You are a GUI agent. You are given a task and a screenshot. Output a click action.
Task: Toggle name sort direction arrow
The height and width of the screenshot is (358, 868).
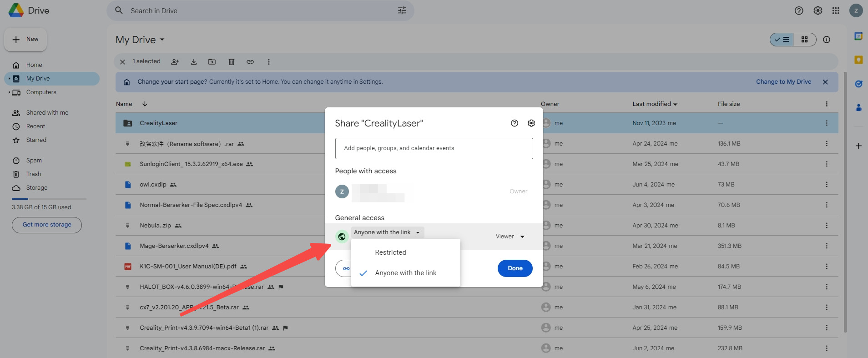[145, 104]
